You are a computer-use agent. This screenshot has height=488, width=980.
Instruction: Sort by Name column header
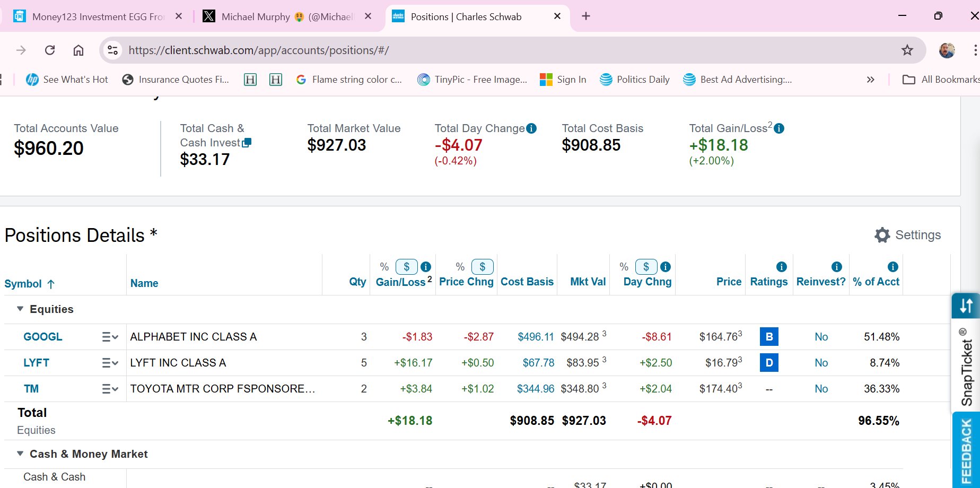click(144, 283)
